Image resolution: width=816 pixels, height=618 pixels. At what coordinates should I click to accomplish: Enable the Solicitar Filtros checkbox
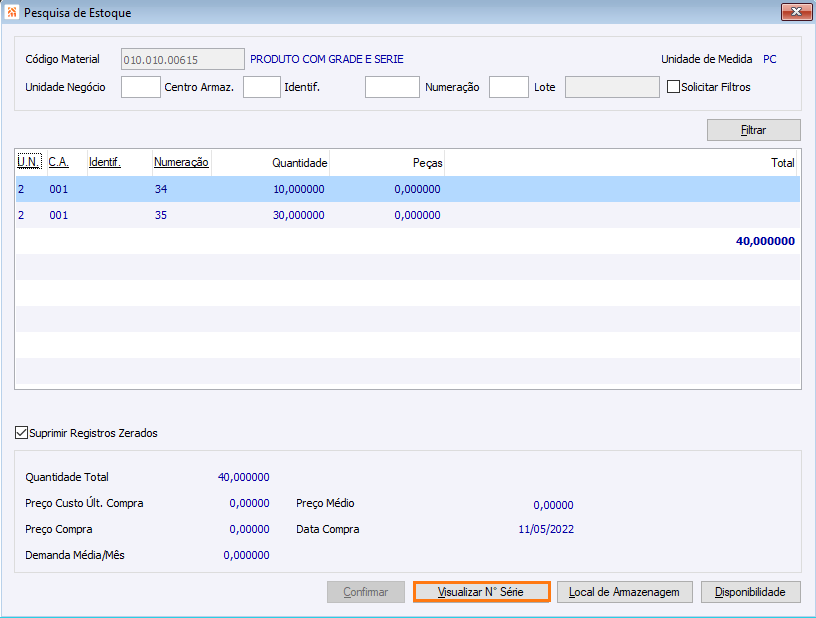(x=673, y=87)
